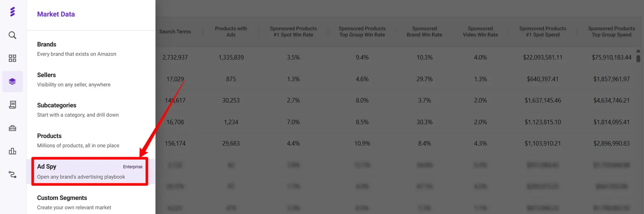644x214 pixels.
Task: Open the dashboard grid icon in sidebar
Action: [x=13, y=58]
